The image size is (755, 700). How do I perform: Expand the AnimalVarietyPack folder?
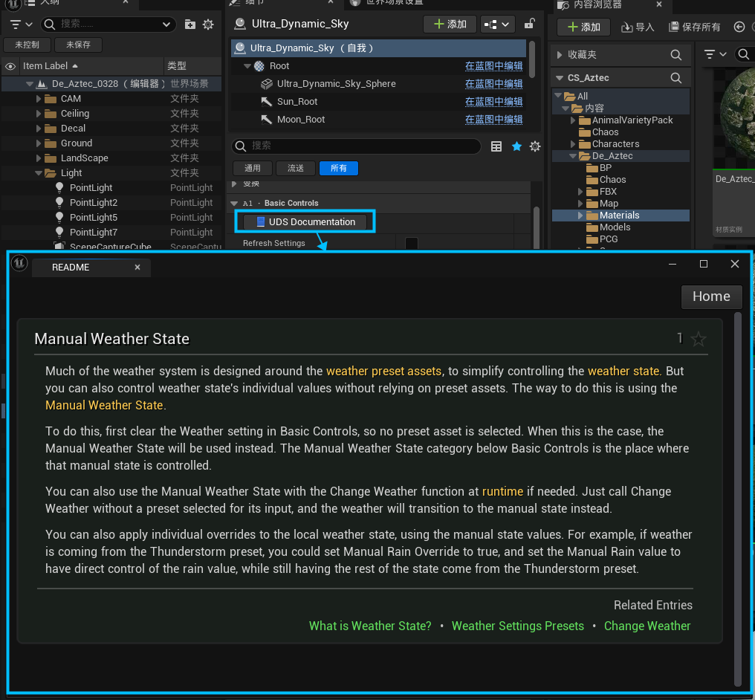[572, 120]
